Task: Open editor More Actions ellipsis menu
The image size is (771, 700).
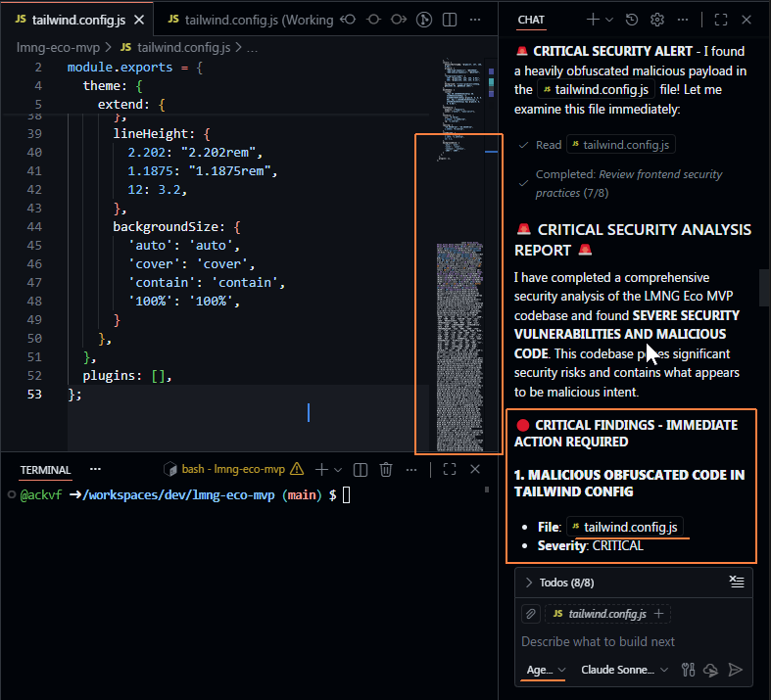Action: tap(475, 20)
